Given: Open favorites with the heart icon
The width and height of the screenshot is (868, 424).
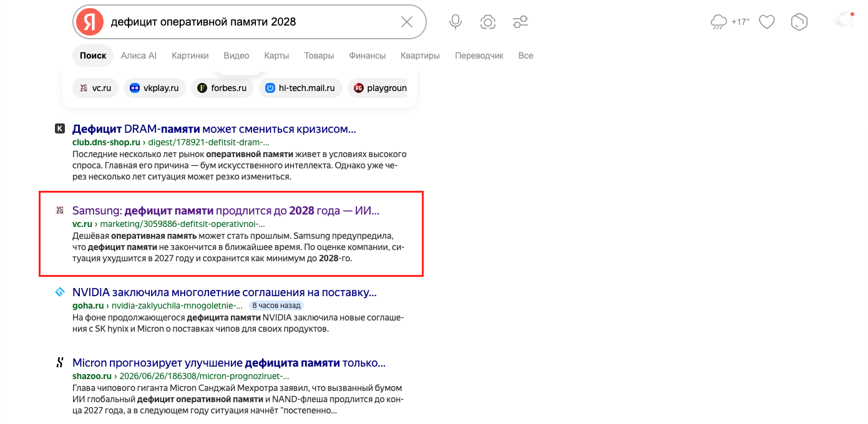Looking at the screenshot, I should click(767, 22).
